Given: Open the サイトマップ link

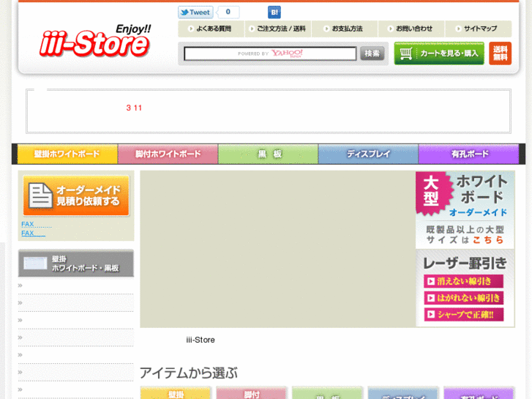Looking at the screenshot, I should click(x=478, y=29).
